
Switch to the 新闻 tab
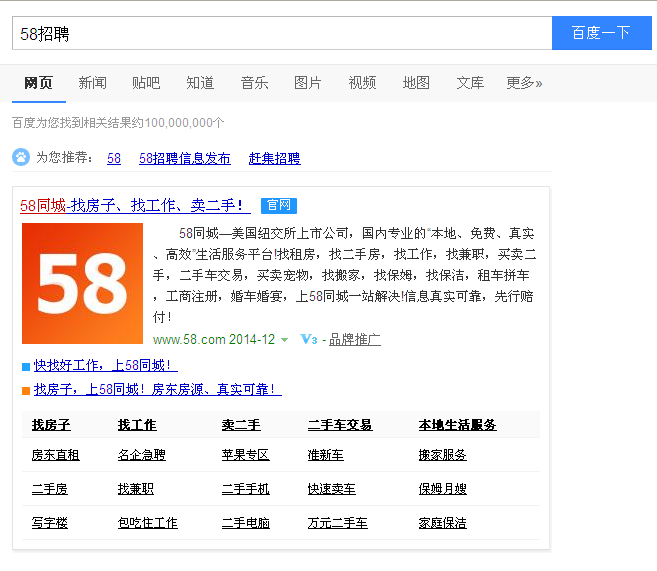pyautogui.click(x=92, y=83)
